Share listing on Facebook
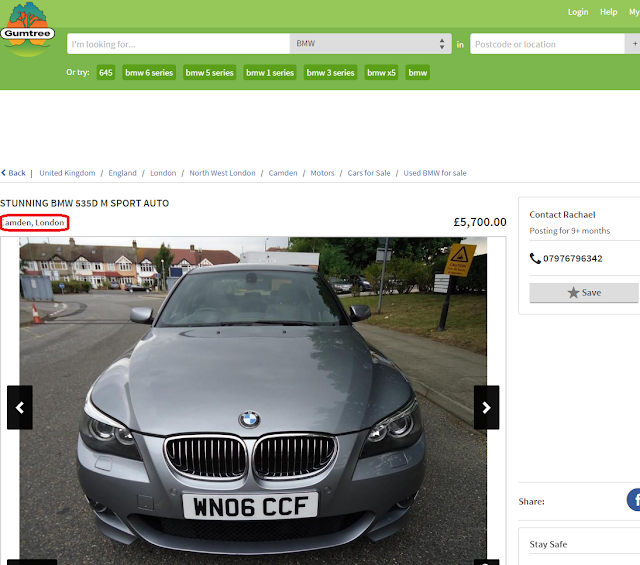 click(634, 500)
